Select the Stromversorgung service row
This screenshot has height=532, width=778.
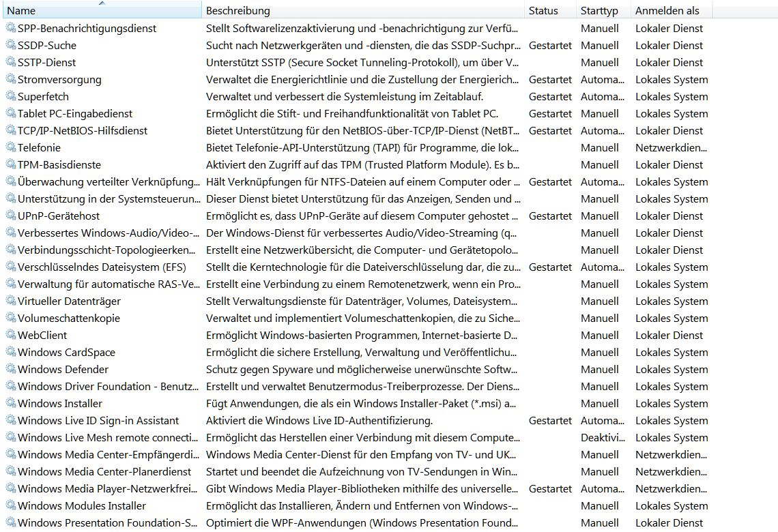(x=357, y=79)
